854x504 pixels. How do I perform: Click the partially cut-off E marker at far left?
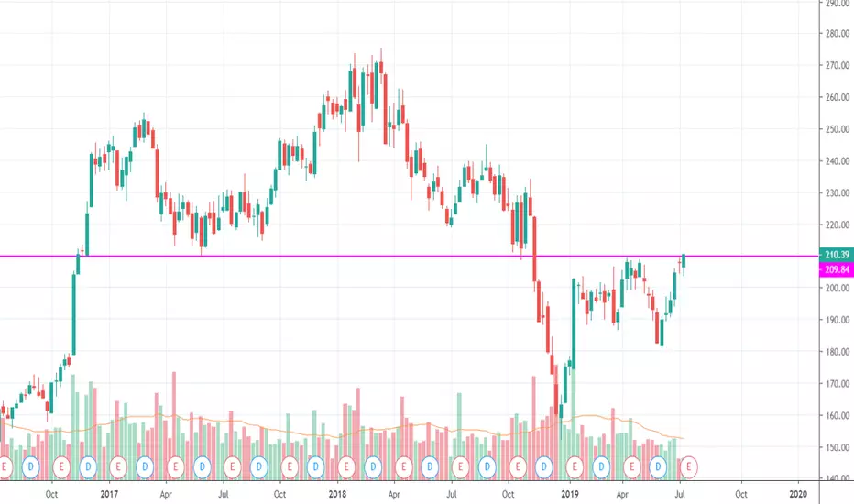click(5, 467)
